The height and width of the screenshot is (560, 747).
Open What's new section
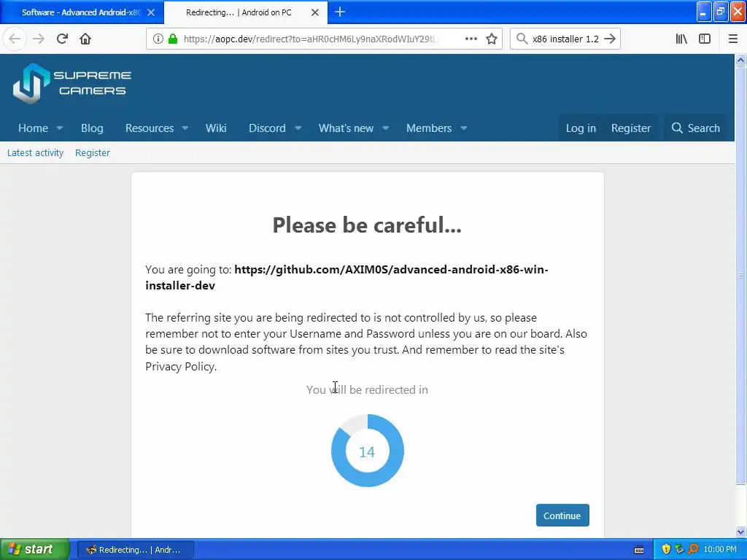click(346, 128)
